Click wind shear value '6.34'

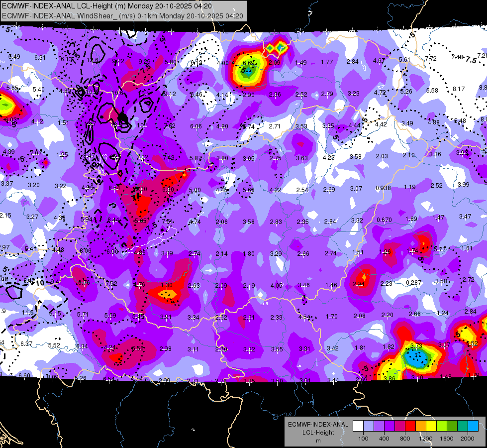(82, 346)
